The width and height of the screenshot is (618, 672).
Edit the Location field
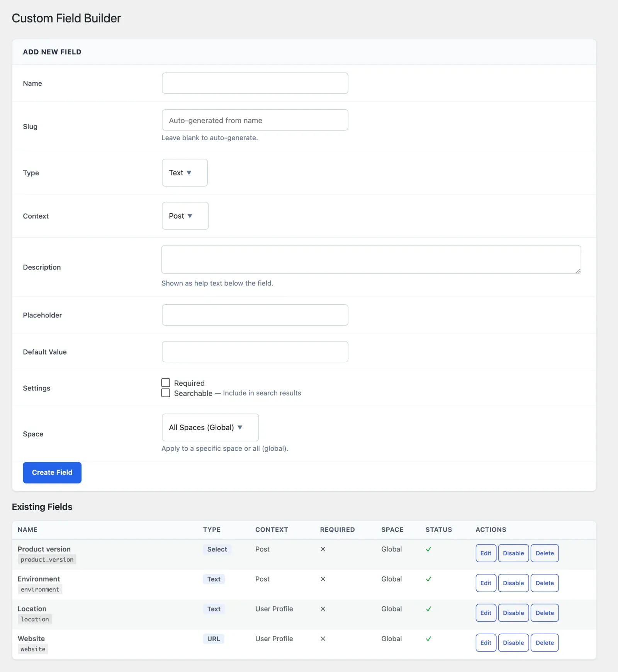click(x=486, y=613)
